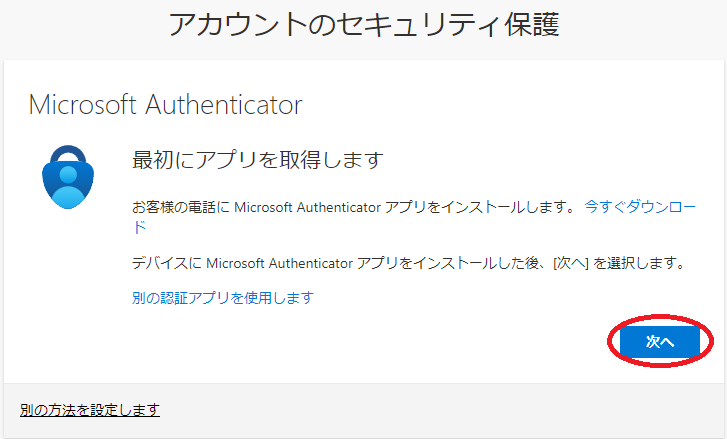Click the を選択します。 ending of the second paragraph
The image size is (727, 439).
point(639,263)
